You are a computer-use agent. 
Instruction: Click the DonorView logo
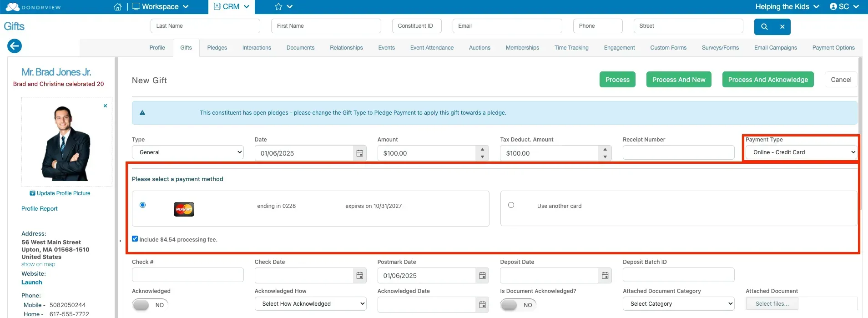pyautogui.click(x=33, y=7)
